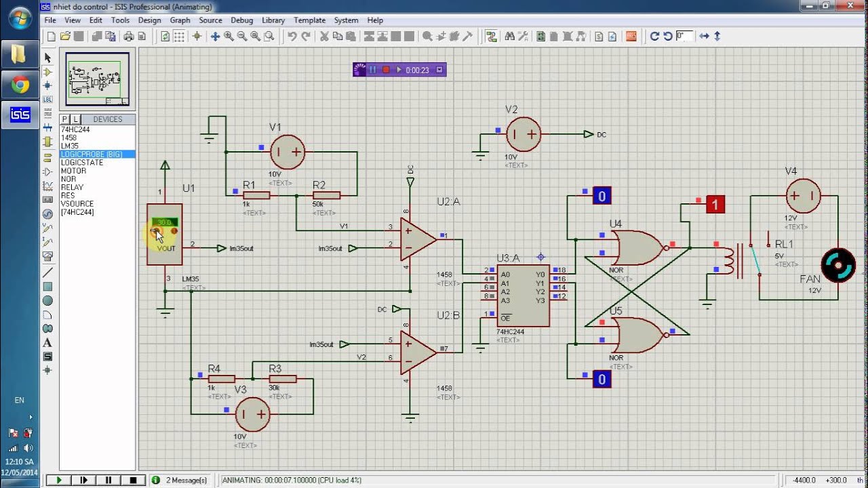Select the Selection Mode arrow tool

47,58
